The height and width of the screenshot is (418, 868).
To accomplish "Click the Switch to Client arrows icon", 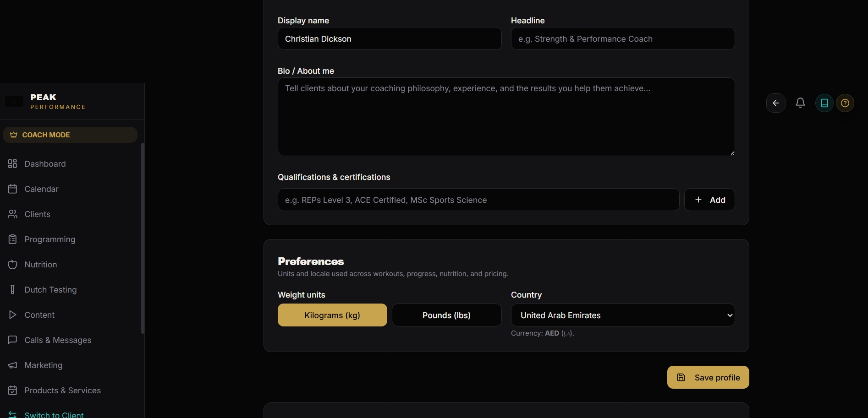I will 12,415.
